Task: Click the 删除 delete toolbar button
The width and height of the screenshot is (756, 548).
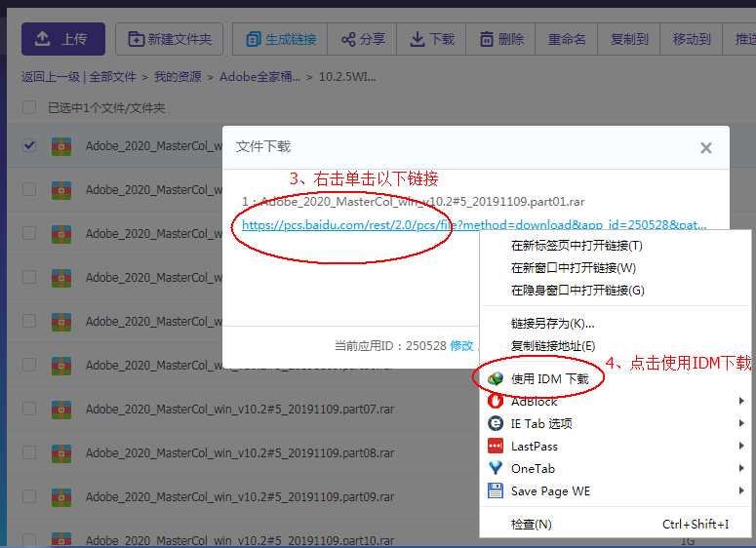Action: (501, 39)
